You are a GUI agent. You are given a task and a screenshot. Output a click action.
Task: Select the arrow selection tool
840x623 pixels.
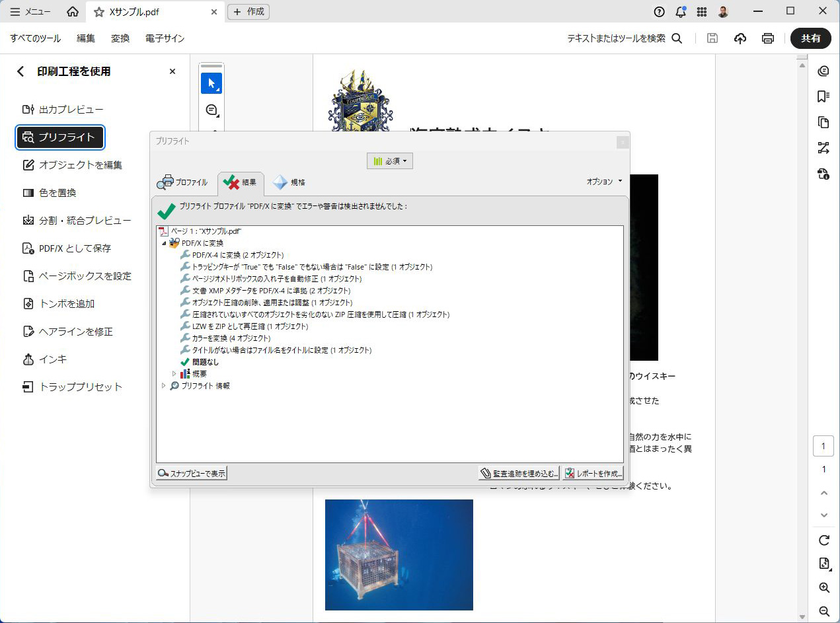tap(211, 83)
